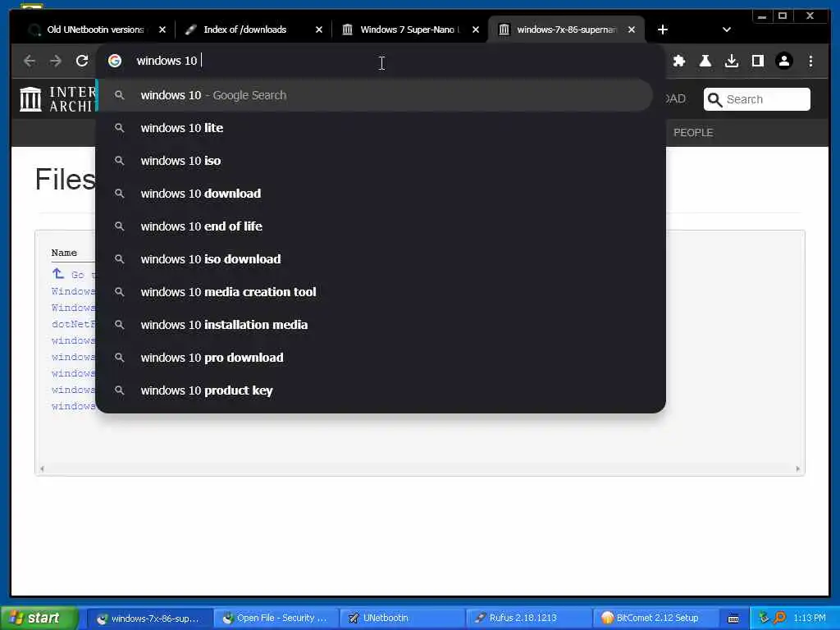
Task: Click the horizontal scrollbar left arrow
Action: [x=42, y=468]
